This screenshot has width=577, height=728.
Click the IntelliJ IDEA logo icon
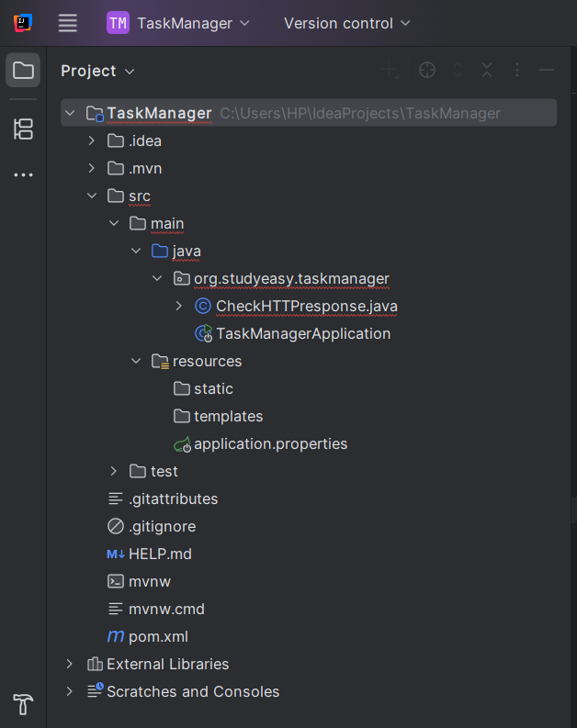click(x=22, y=23)
